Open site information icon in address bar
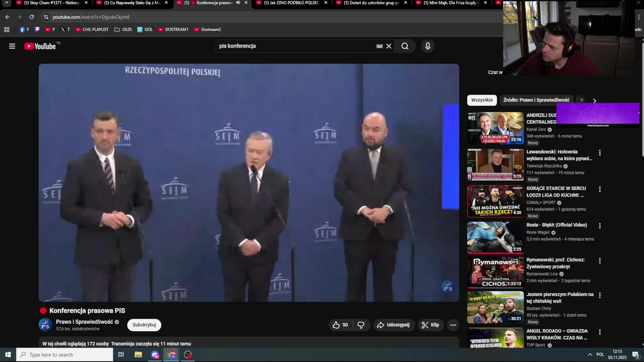644x362 pixels. point(46,17)
